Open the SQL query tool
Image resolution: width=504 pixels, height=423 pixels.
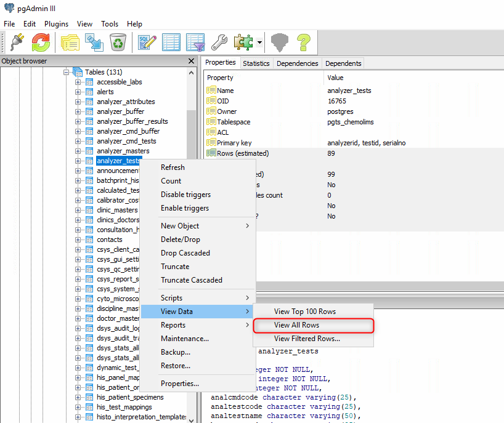pos(147,42)
